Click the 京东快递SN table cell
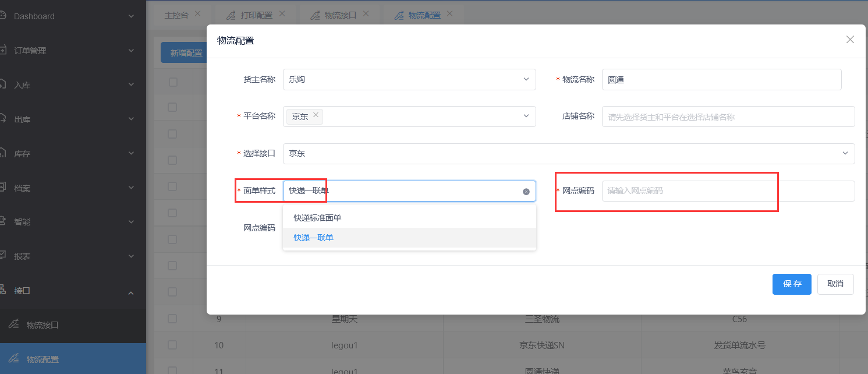Image resolution: width=868 pixels, height=374 pixels. (542, 345)
